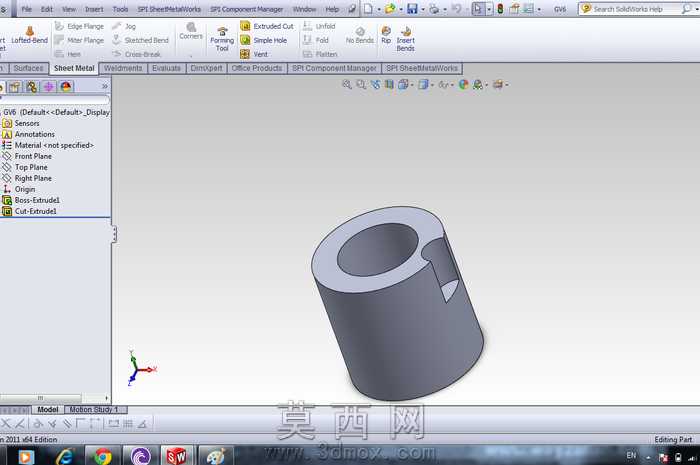Screen dimensions: 700x465
Task: Select the Jog tool
Action: pyautogui.click(x=124, y=26)
